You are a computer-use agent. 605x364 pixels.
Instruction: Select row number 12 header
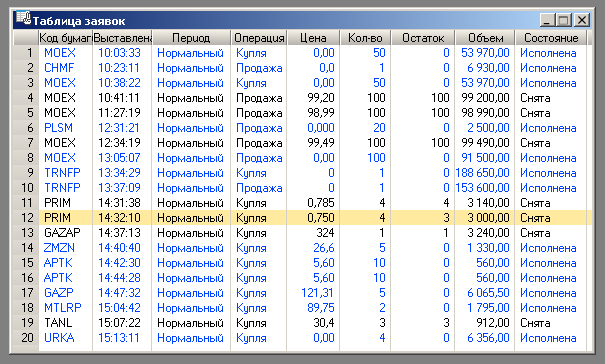[26, 218]
